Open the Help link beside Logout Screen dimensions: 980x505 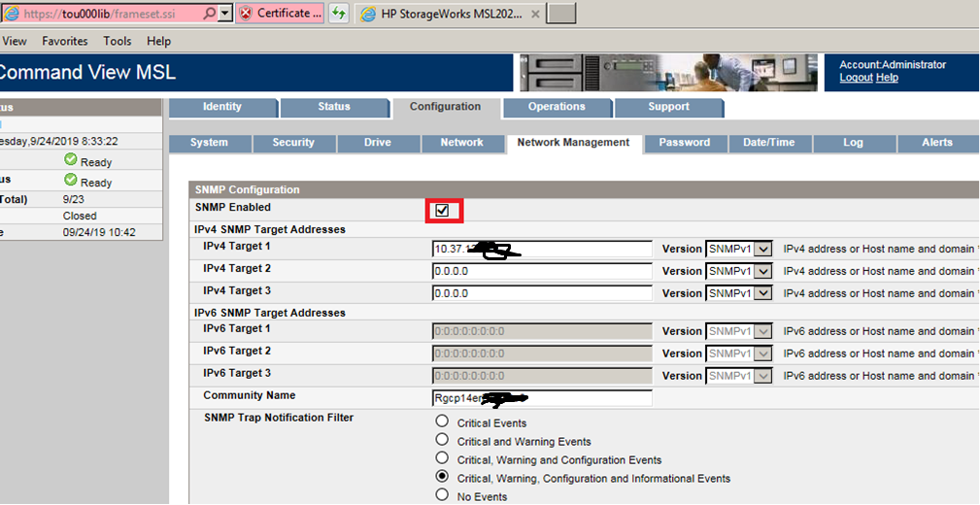click(887, 78)
